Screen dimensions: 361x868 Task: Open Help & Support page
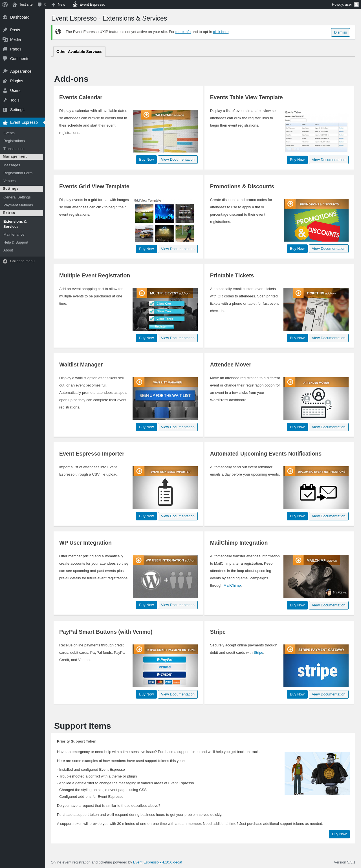pyautogui.click(x=16, y=243)
